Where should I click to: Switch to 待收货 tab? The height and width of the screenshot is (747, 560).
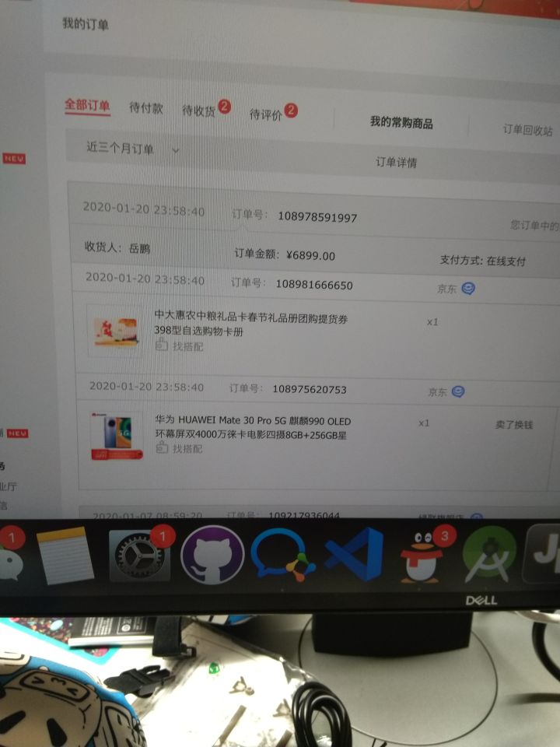pyautogui.click(x=199, y=111)
